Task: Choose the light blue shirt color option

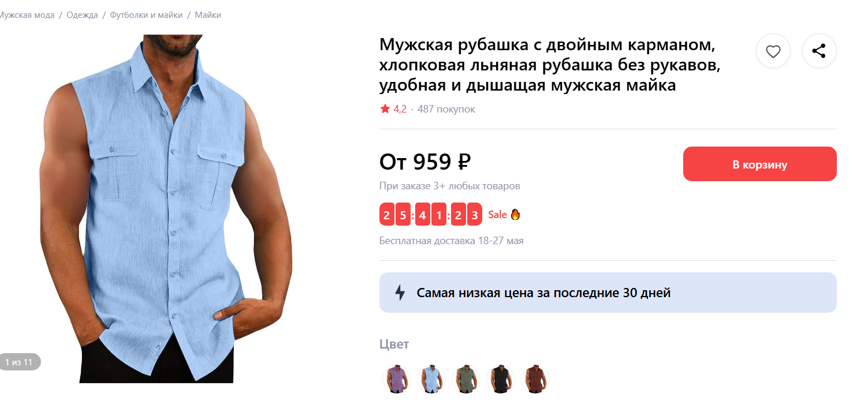Action: [x=431, y=379]
